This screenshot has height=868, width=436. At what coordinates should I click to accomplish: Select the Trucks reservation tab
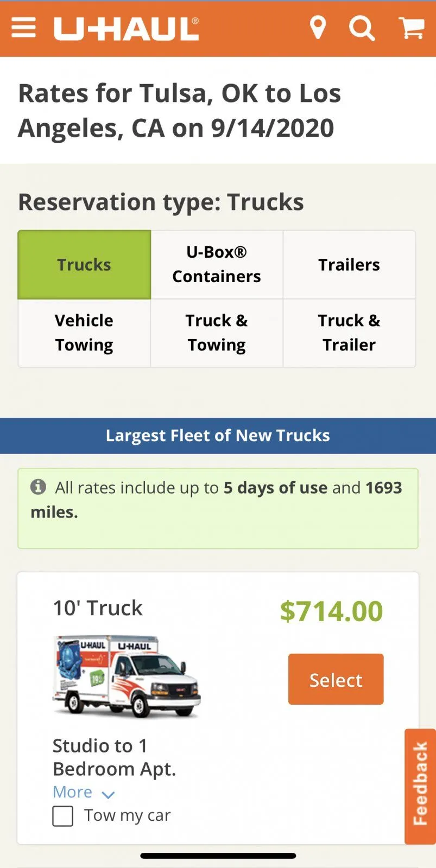(84, 265)
